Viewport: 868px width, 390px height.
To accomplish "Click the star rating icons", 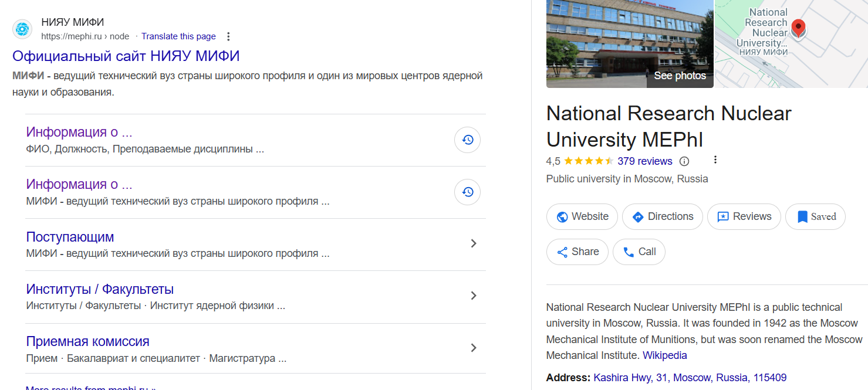I will [x=589, y=161].
